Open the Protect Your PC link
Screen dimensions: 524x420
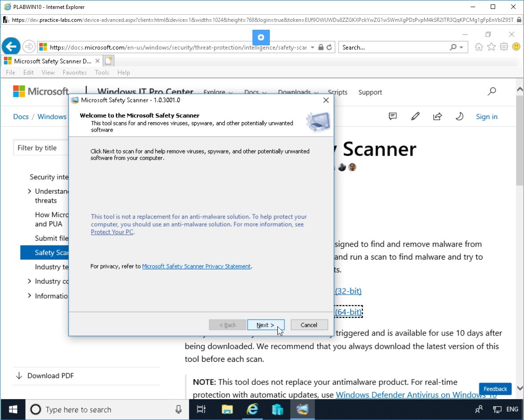coord(112,232)
